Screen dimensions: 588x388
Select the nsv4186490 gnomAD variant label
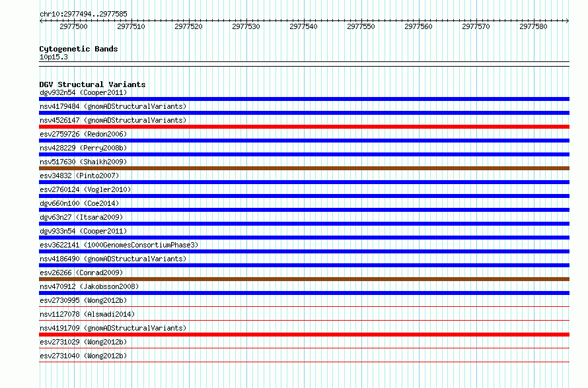click(x=113, y=259)
